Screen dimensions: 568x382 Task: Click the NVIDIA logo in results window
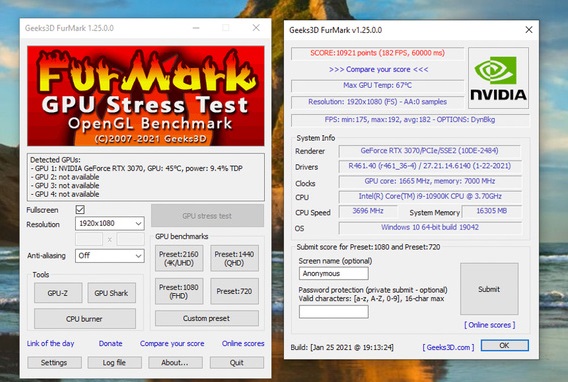click(x=498, y=78)
